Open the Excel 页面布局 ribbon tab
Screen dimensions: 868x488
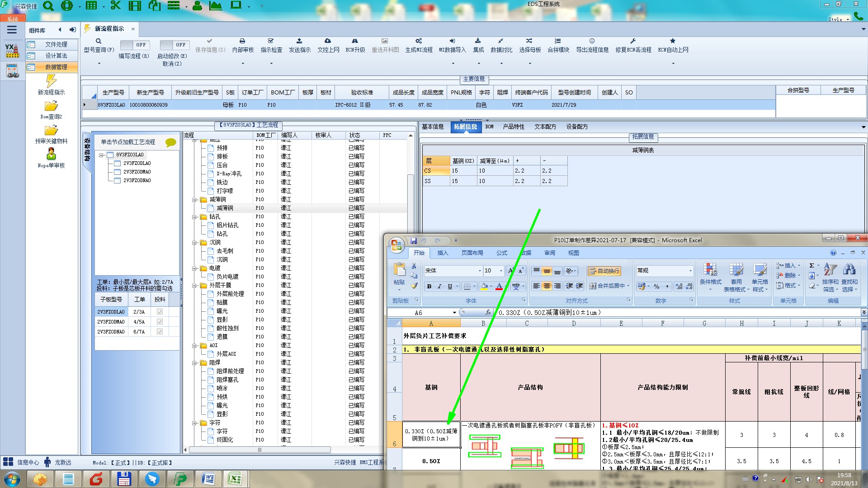472,253
